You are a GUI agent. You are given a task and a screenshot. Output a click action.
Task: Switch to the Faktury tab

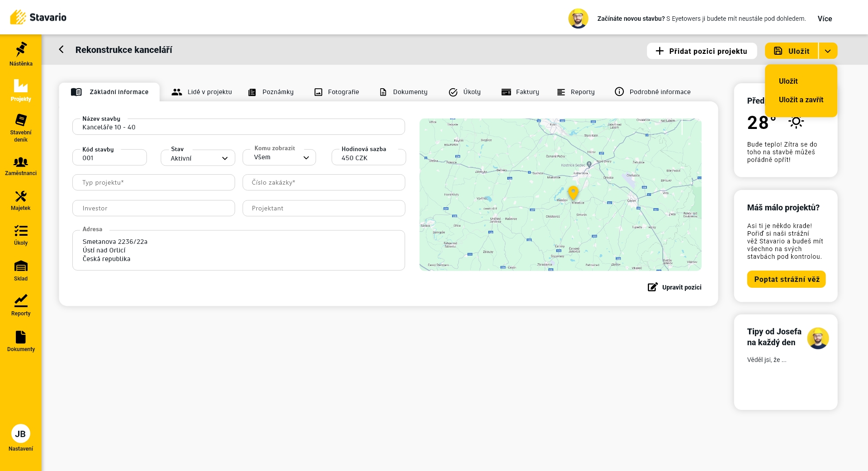click(x=520, y=92)
